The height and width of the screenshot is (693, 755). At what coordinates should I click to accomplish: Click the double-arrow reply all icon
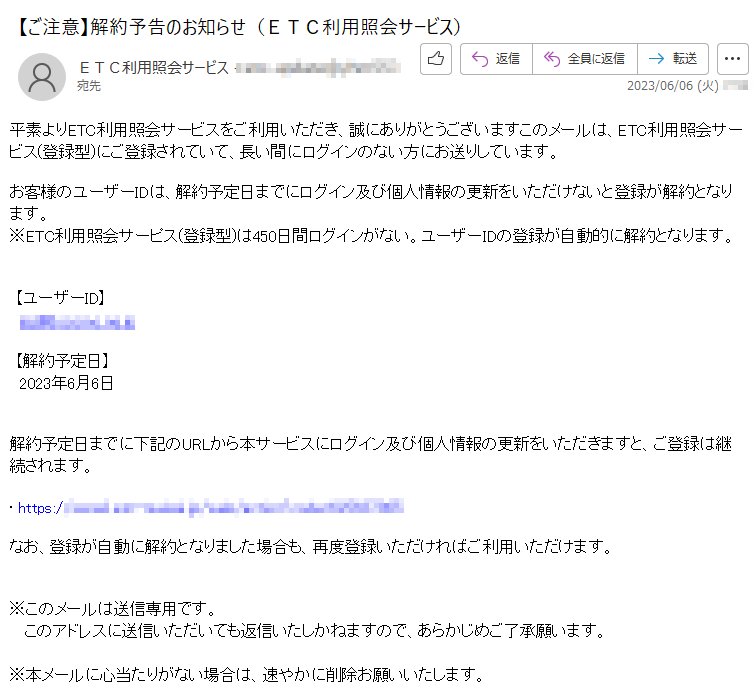[552, 59]
